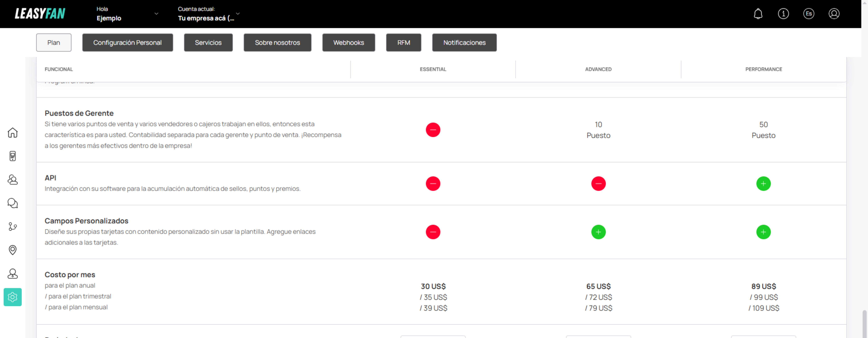Screen dimensions: 868x338
Task: Open the mobile device sidebar icon
Action: tap(12, 156)
